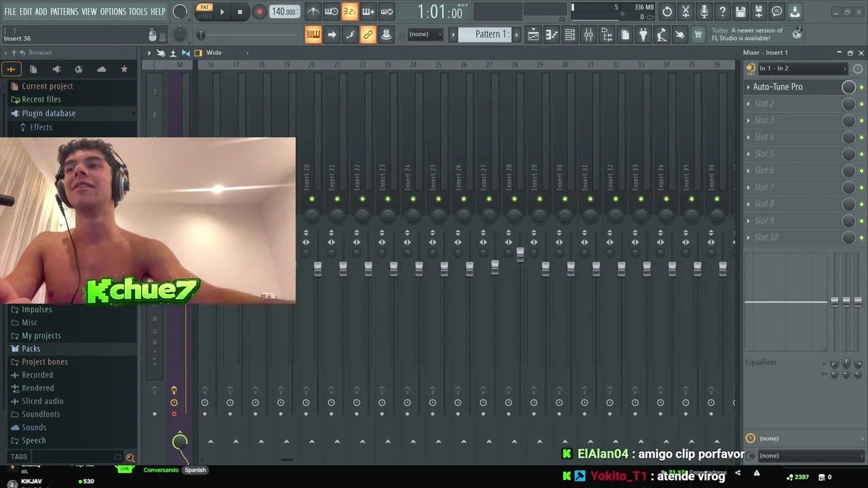This screenshot has height=488, width=868.
Task: Toggle the highlighted countdown before recording button
Action: (350, 12)
